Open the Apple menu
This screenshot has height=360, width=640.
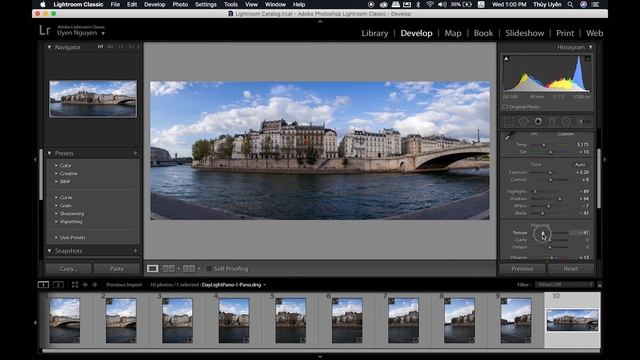coord(43,4)
